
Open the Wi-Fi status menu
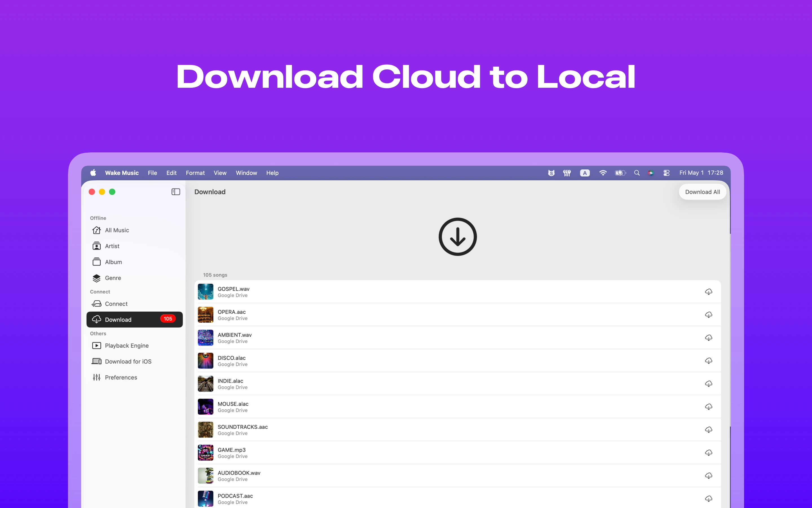pos(603,173)
